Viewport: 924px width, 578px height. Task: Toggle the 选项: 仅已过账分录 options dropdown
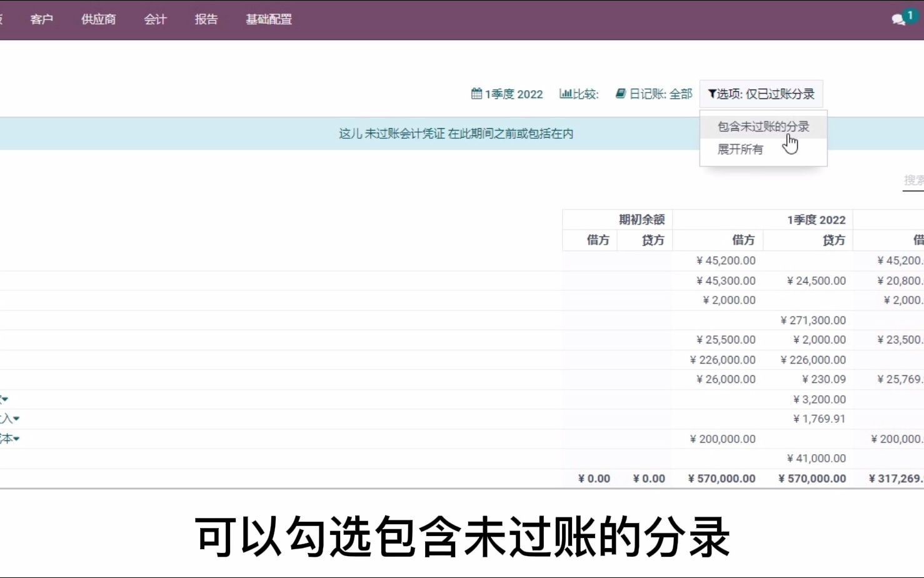point(761,94)
